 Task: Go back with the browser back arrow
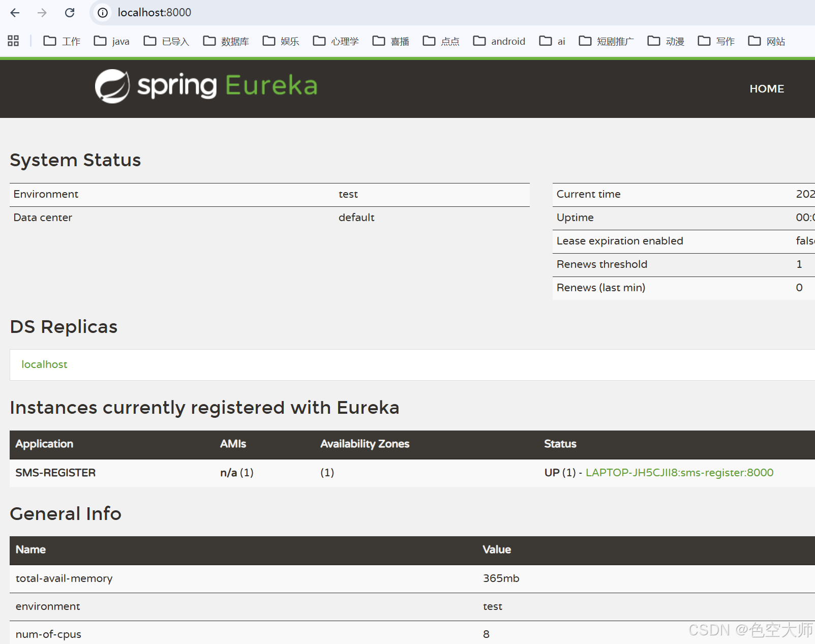point(15,13)
